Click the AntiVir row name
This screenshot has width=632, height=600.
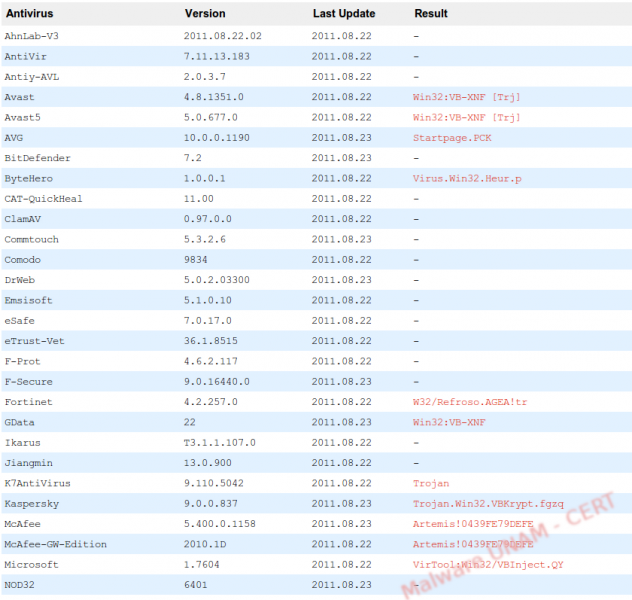pyautogui.click(x=25, y=56)
